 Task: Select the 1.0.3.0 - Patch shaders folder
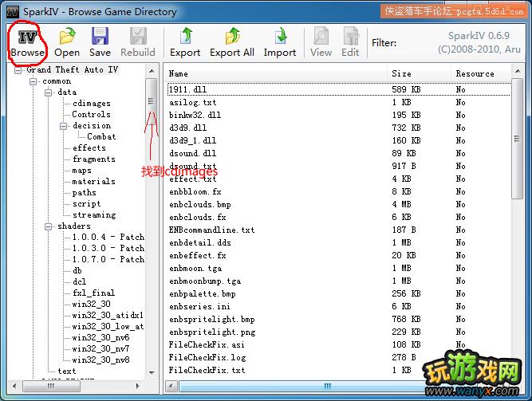(108, 249)
